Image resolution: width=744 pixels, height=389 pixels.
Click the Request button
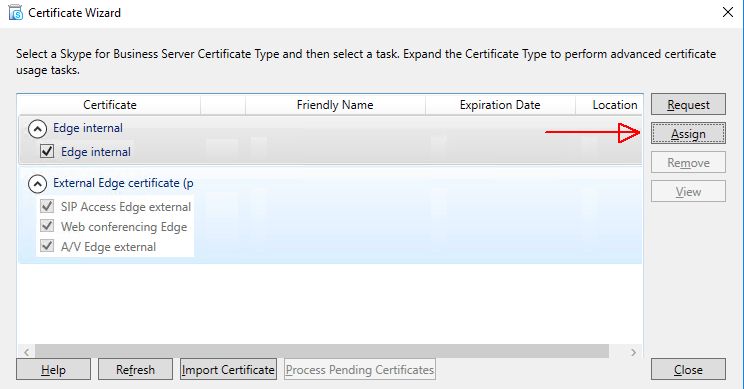688,104
